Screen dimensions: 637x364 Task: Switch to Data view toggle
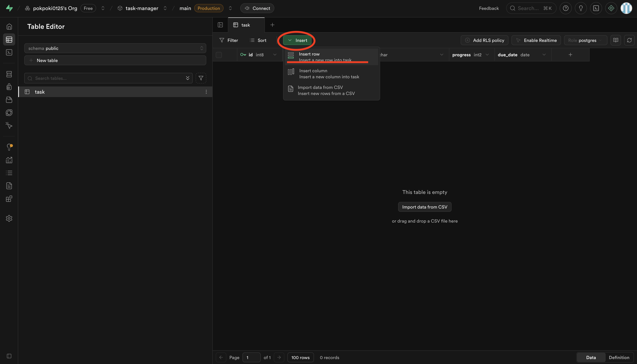click(591, 357)
